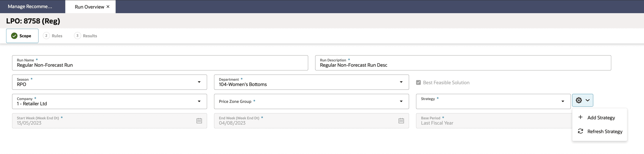Click the green checkmark on the Scope step

click(x=14, y=36)
